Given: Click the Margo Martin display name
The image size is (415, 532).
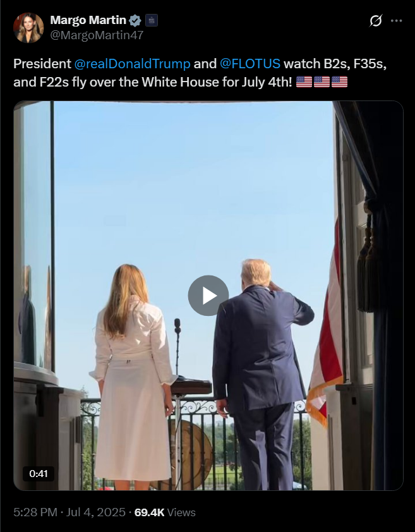Looking at the screenshot, I should (x=88, y=20).
